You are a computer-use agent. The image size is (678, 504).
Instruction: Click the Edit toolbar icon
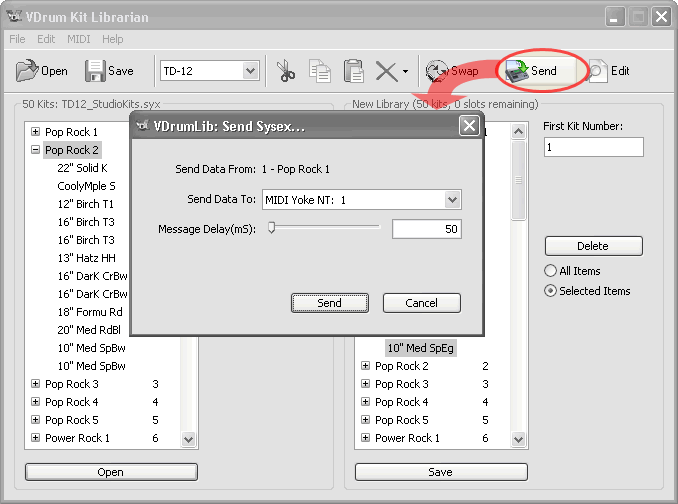pos(598,71)
